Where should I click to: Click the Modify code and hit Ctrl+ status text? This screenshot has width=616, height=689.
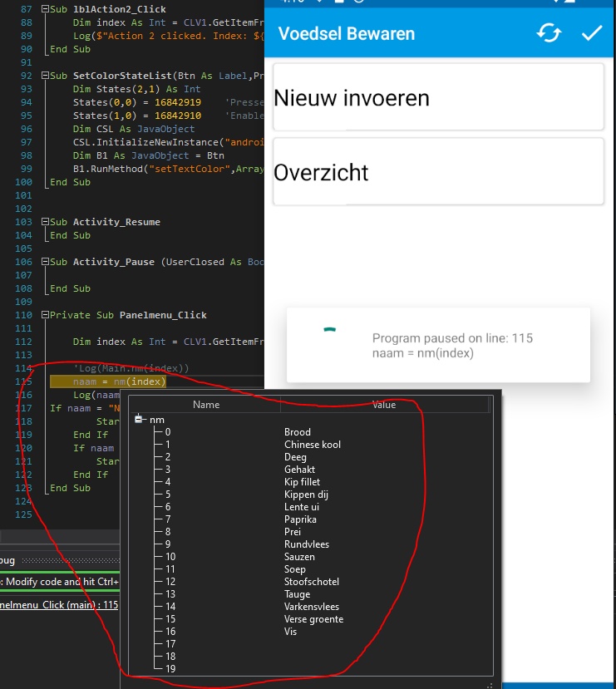[61, 581]
